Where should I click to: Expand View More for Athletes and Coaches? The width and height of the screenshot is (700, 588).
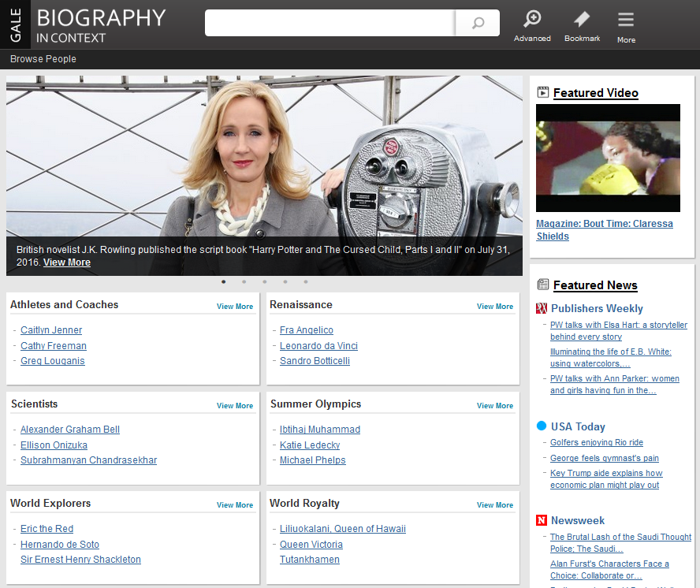click(235, 307)
